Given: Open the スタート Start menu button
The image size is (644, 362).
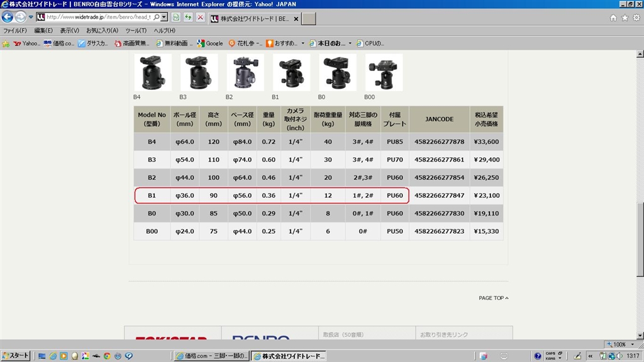Looking at the screenshot, I should click(x=15, y=356).
